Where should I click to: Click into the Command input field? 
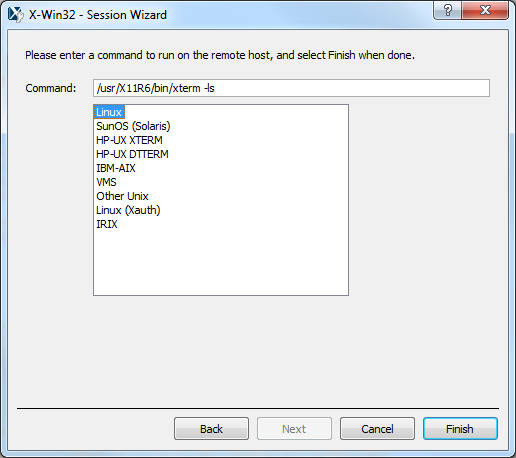[291, 88]
